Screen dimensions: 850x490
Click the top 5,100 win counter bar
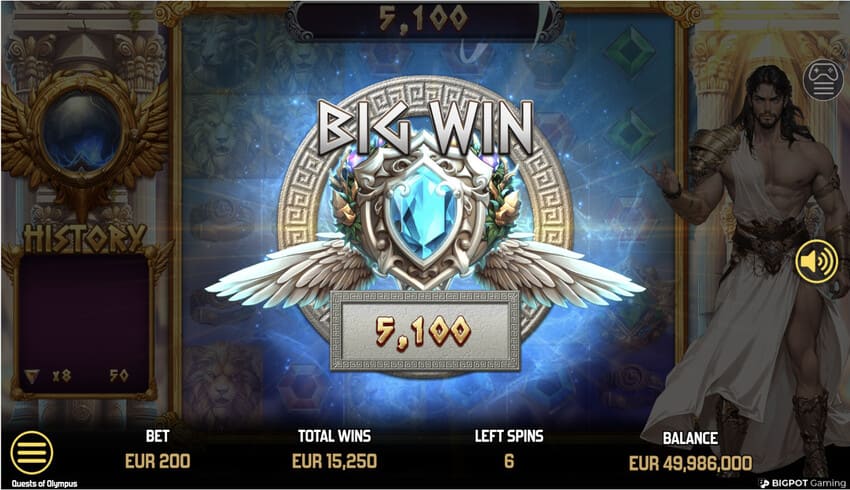click(x=424, y=20)
